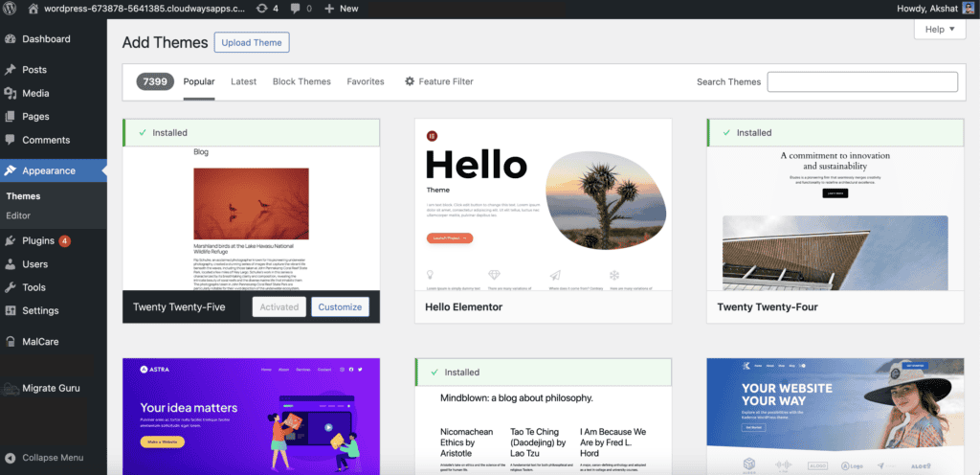Open the Akshat user avatar
This screenshot has height=475, width=980.
tap(968, 9)
